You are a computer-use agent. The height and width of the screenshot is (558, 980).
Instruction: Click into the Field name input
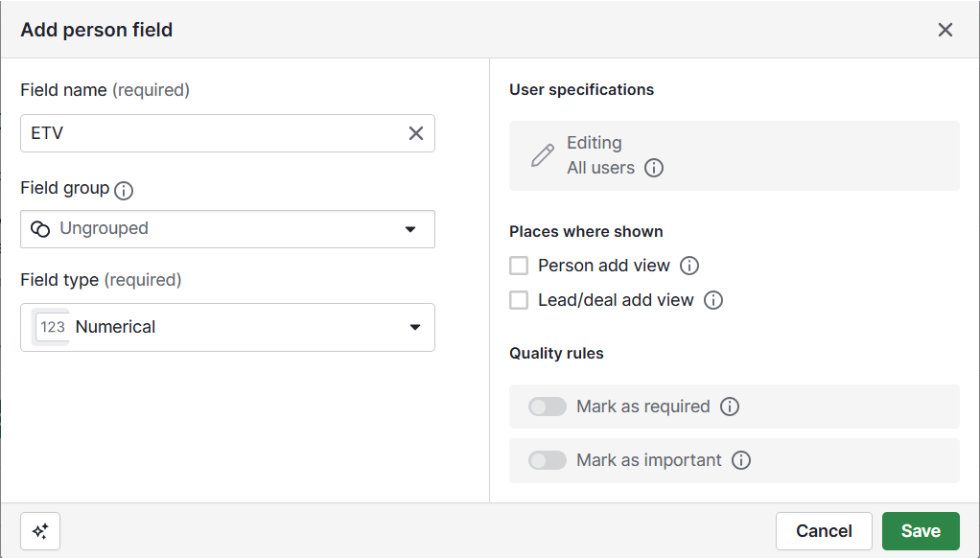[x=211, y=133]
